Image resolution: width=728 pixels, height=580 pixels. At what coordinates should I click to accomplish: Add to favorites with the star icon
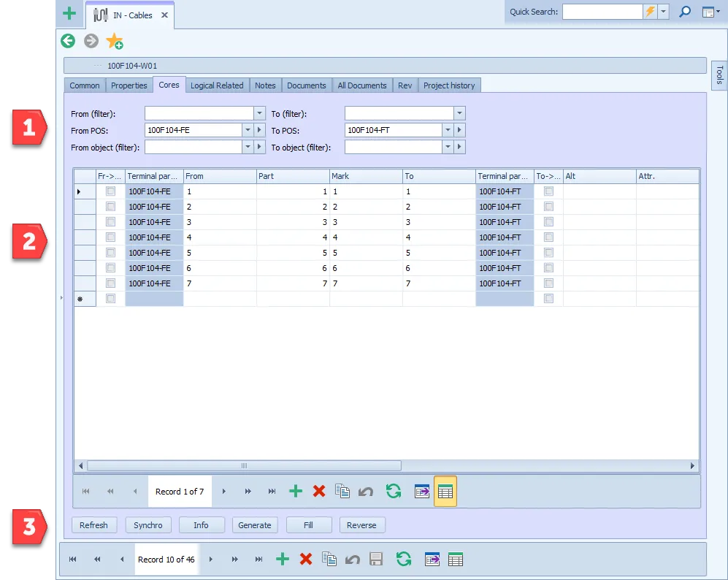click(114, 41)
